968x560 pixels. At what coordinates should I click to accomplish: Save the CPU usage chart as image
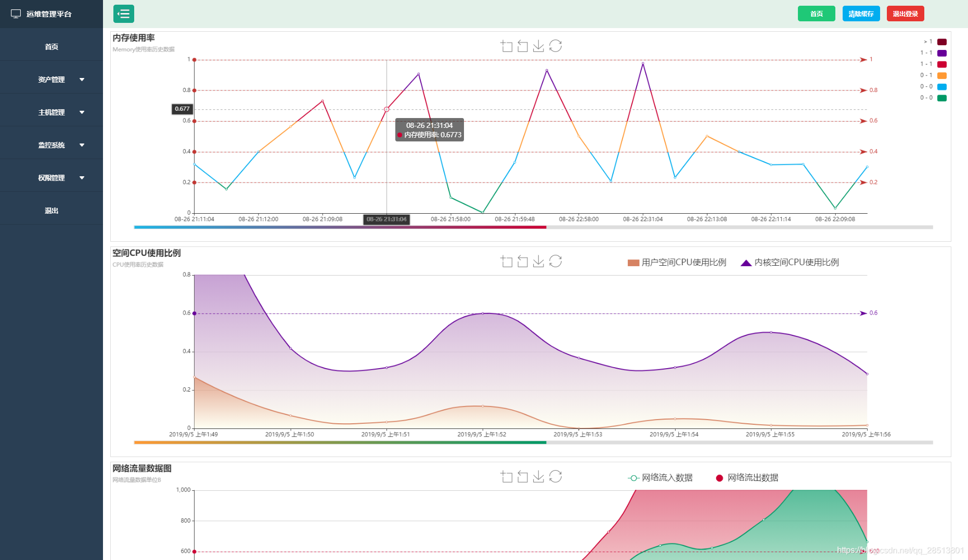click(x=538, y=262)
